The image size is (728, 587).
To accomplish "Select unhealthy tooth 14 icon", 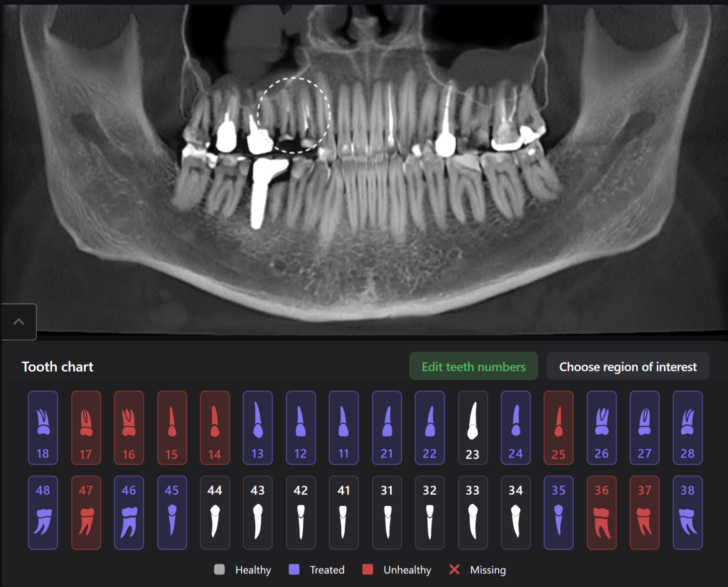I will 215,428.
